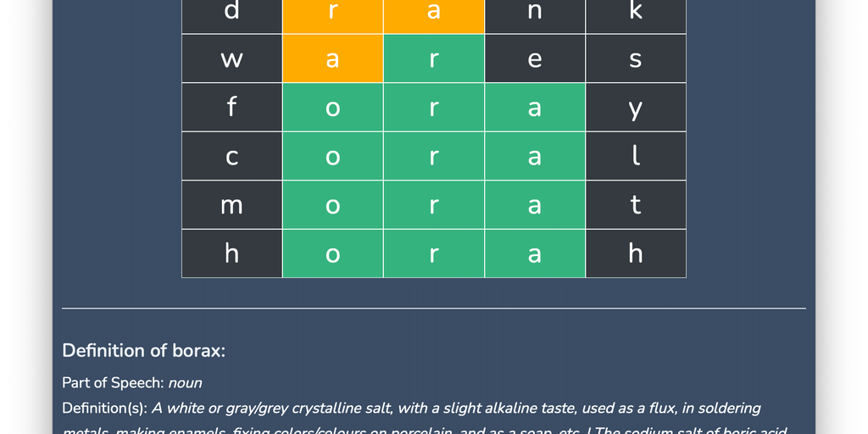Select the 'y' tile ending foray
The width and height of the screenshot is (868, 434).
click(635, 108)
